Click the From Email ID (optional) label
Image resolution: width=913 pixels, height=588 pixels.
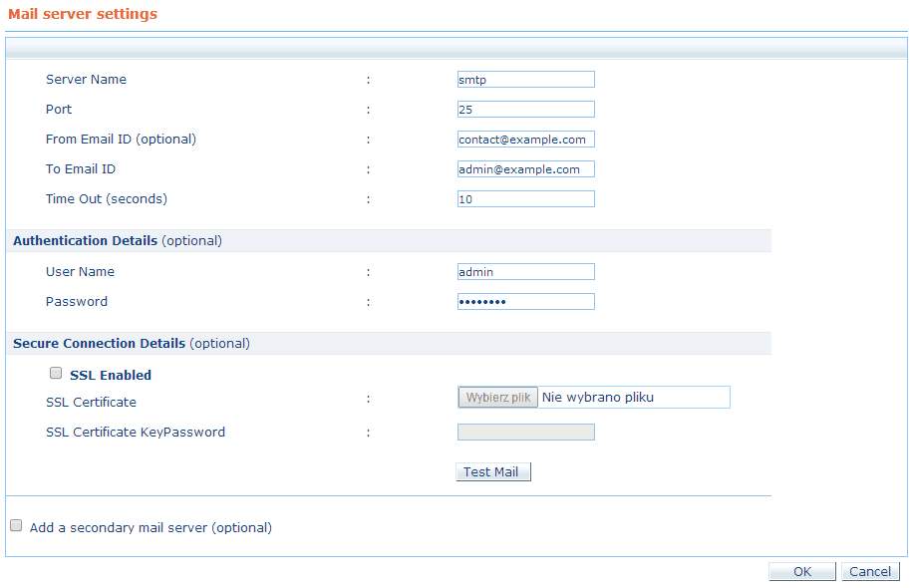point(122,140)
